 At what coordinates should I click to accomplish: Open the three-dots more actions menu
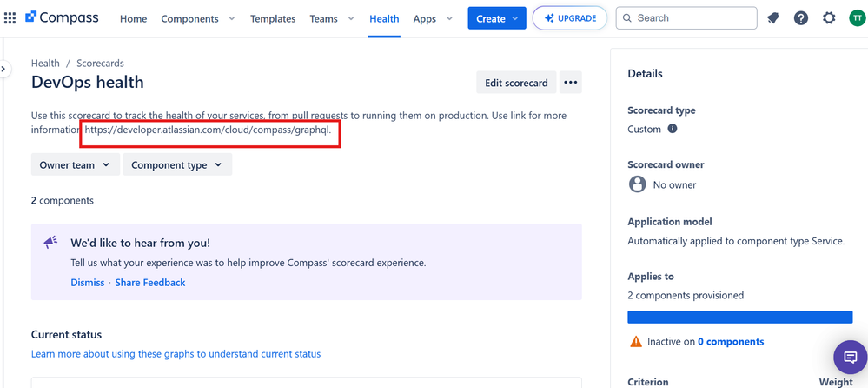point(570,83)
